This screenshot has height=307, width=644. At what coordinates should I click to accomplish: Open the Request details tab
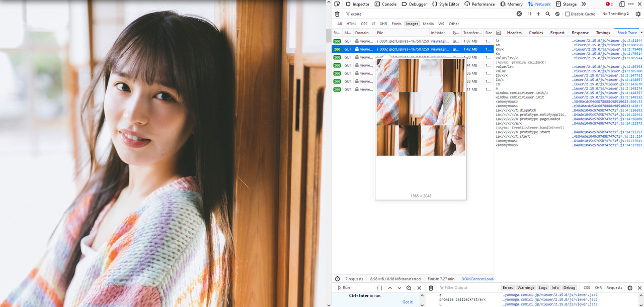[x=557, y=33]
